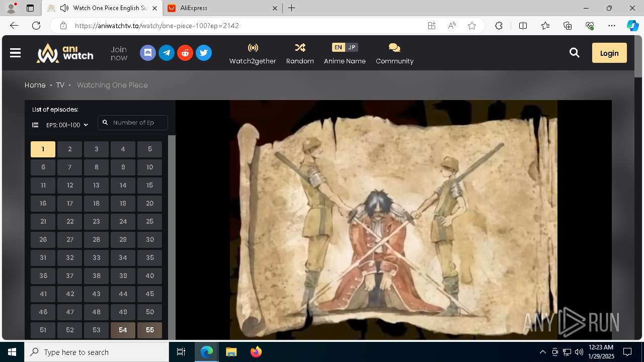Click the Number of Ep search field

click(133, 123)
